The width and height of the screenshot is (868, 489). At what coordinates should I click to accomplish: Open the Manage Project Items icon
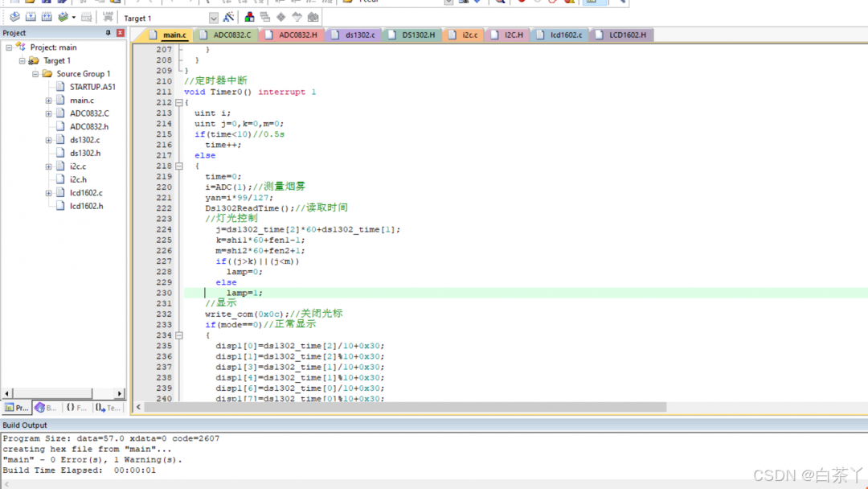pos(249,17)
